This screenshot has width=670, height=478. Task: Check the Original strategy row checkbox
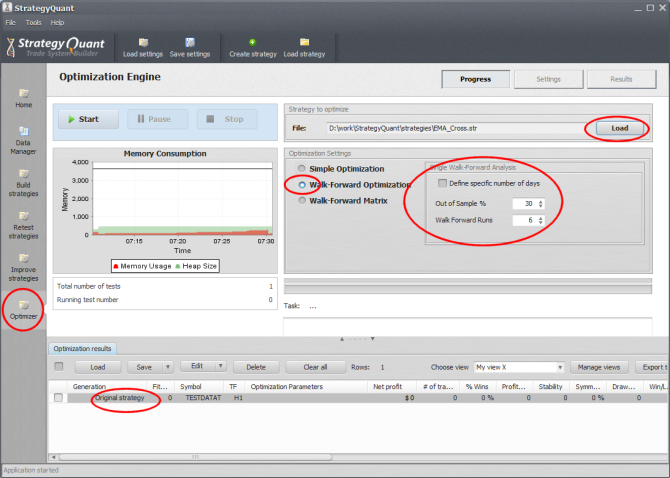[x=59, y=398]
